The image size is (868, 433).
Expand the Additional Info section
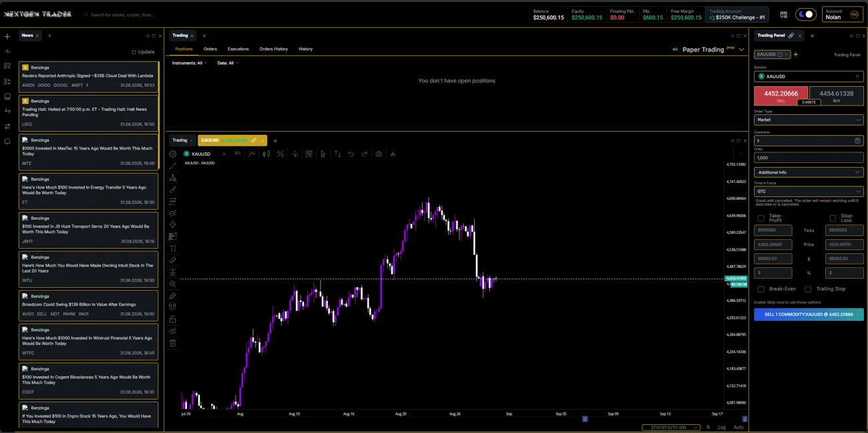pos(809,172)
